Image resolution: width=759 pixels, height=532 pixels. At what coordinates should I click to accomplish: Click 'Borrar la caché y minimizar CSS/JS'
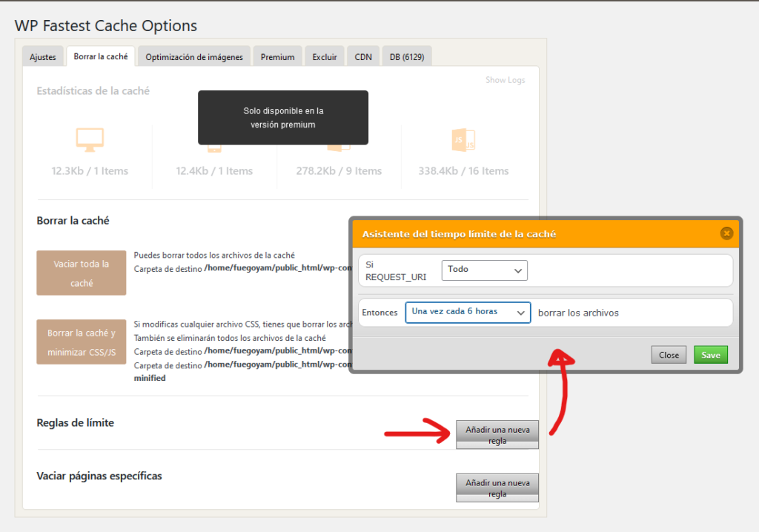point(82,342)
